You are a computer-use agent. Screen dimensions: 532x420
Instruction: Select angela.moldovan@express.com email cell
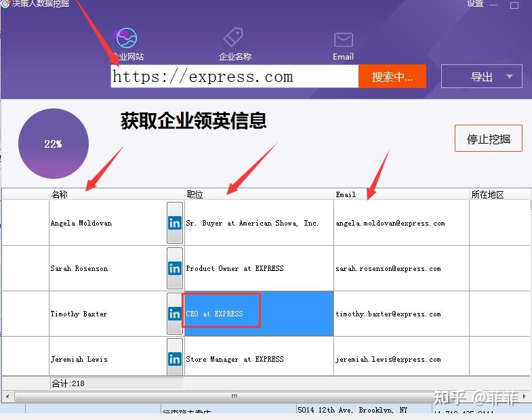402,223
